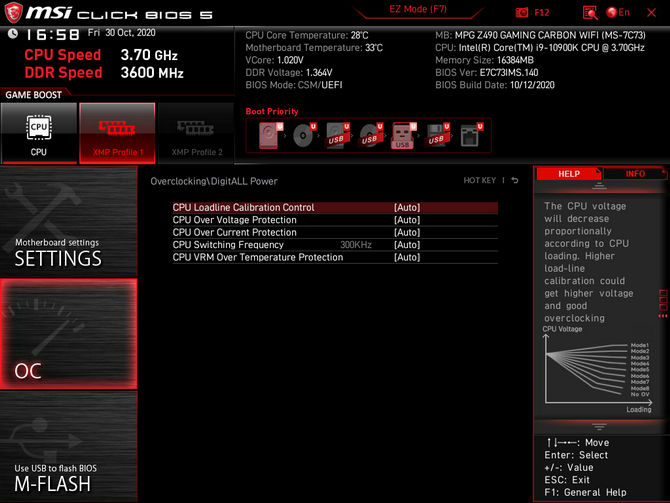
Task: Click the HOT KEY button
Action: tap(479, 181)
